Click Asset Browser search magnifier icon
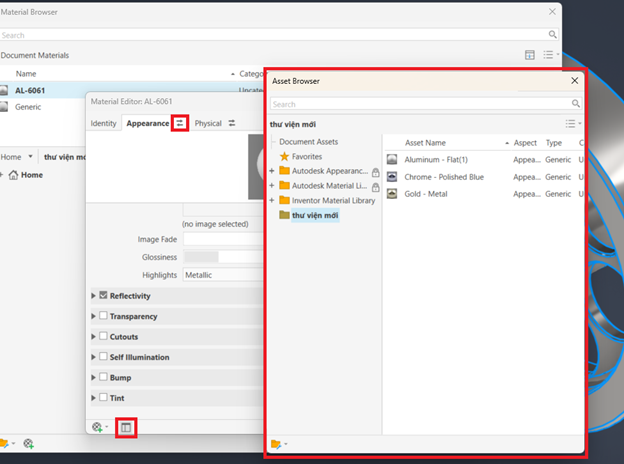Screen dimensions: 624x464 pyautogui.click(x=575, y=103)
